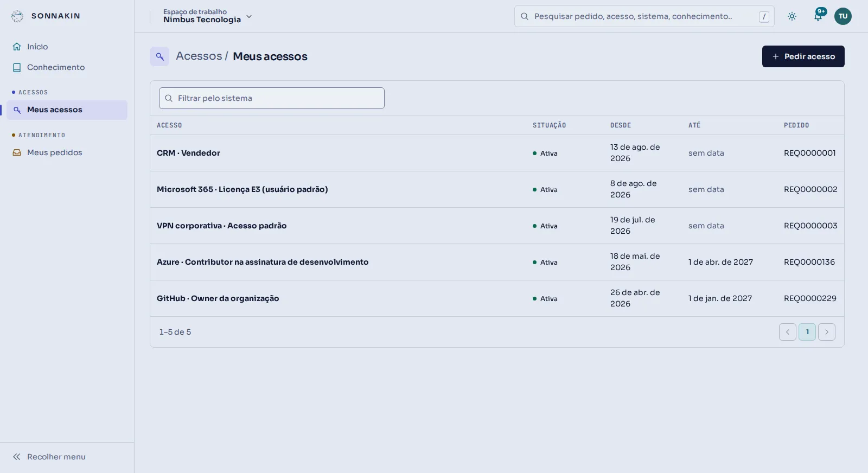Click the Filtrar pelo sistema filter field
This screenshot has width=868, height=473.
point(272,98)
